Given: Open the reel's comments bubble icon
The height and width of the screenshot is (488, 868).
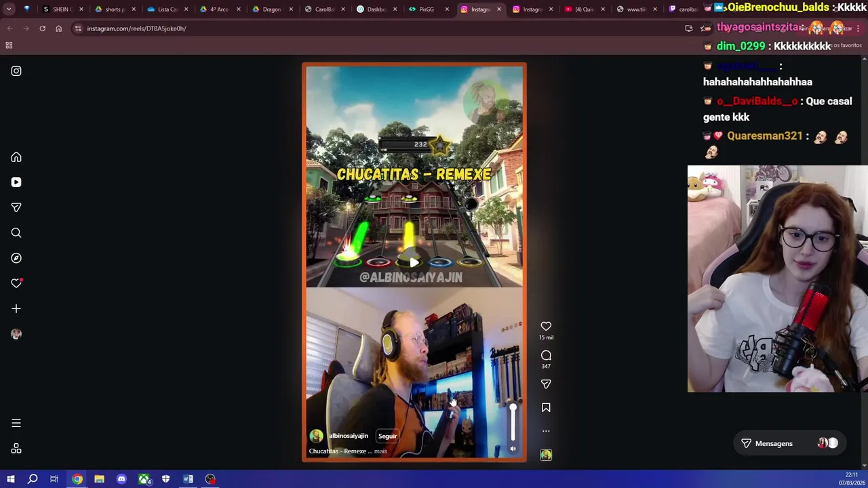Looking at the screenshot, I should tap(546, 356).
